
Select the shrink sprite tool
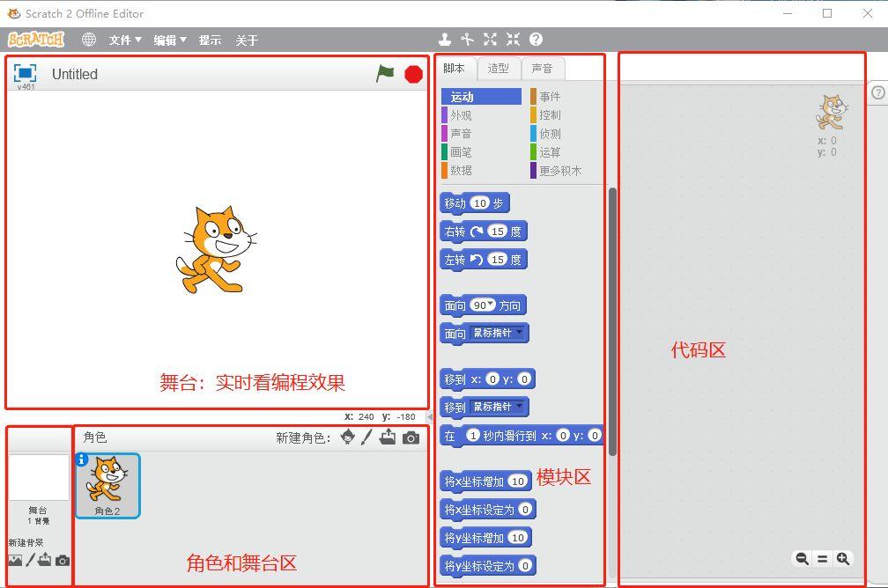click(513, 39)
